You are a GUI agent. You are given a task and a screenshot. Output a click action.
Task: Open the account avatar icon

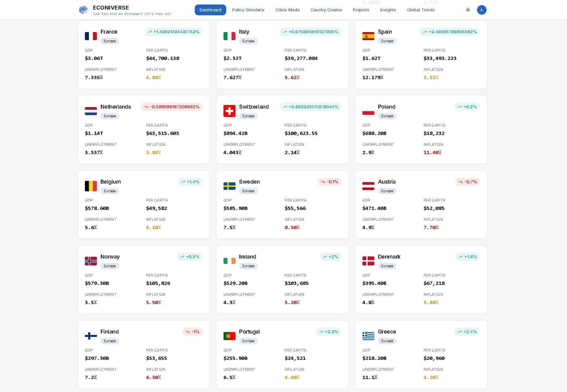point(482,10)
